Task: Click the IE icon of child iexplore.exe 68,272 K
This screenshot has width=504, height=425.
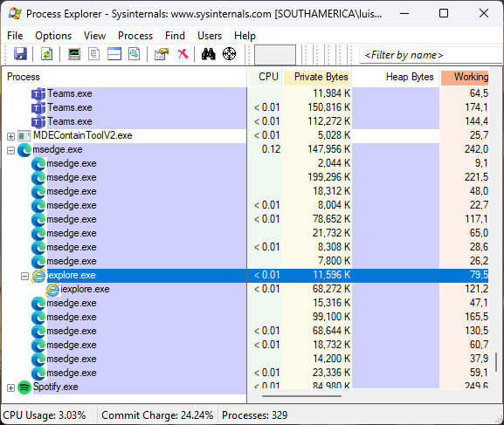Action: [x=52, y=290]
